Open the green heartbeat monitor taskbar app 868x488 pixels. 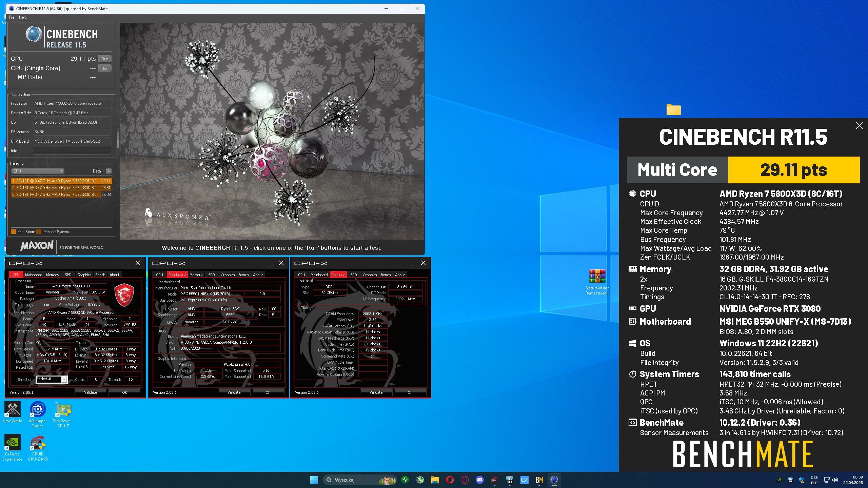pos(405,480)
